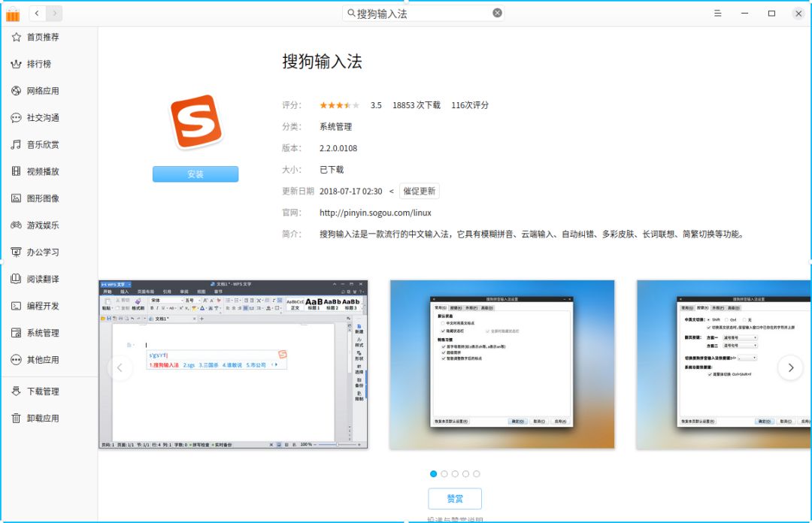Install 搜狗输入法 with the 安装 button

click(x=195, y=174)
